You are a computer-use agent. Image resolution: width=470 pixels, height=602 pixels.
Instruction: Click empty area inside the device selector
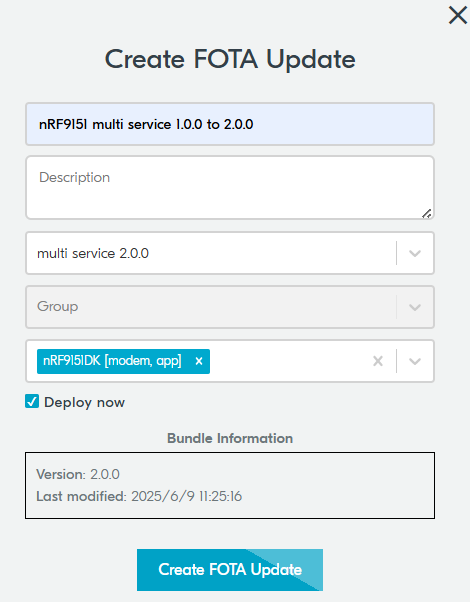point(288,361)
